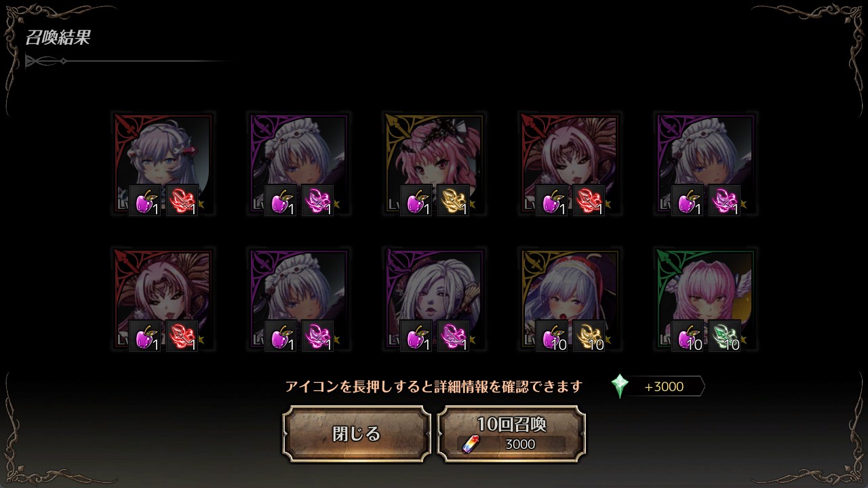Click the green shard icon on the green-framed card

pos(725,336)
